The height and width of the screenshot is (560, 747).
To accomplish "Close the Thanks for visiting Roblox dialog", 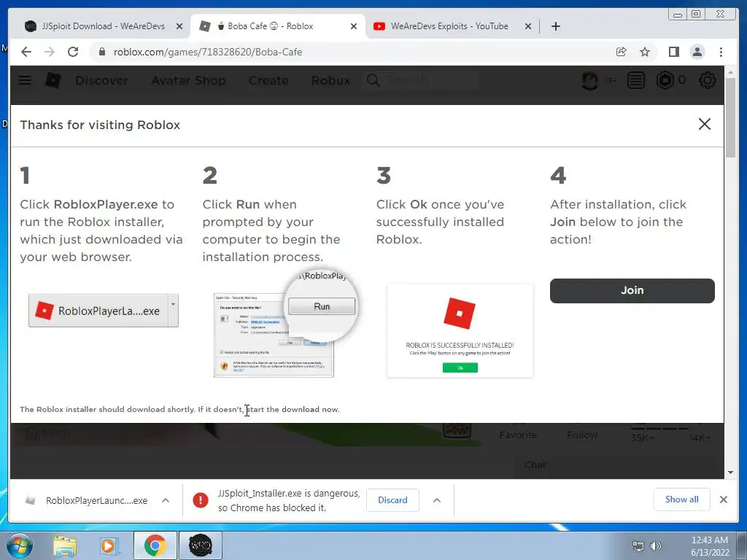I will coord(705,124).
